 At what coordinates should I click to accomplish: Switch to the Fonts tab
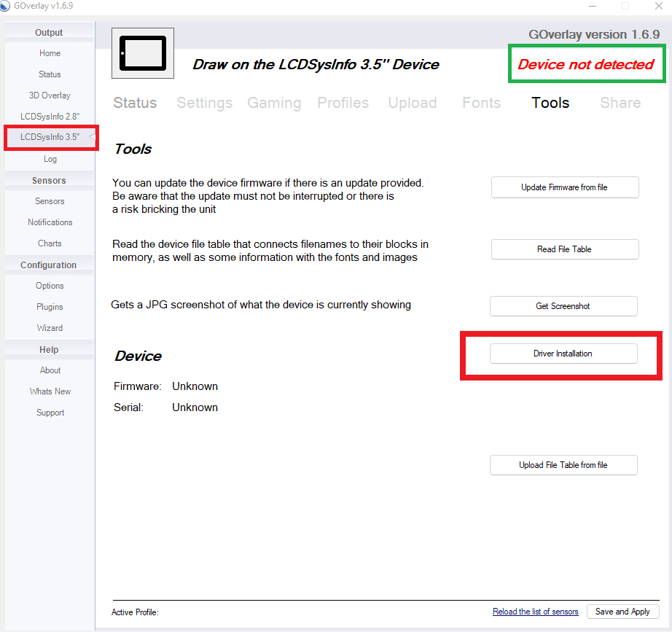(x=481, y=103)
